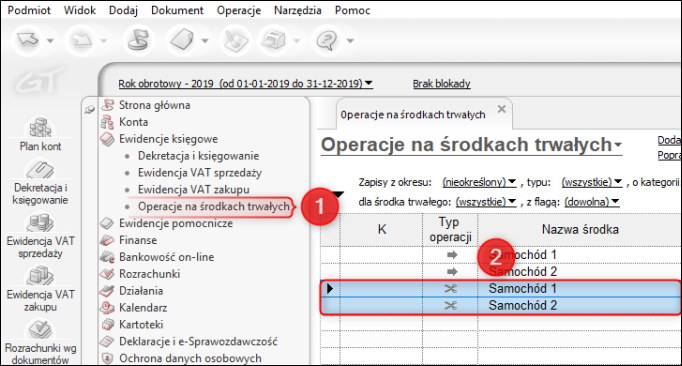Select Operacje na środkach trwałych tree item

tap(214, 206)
